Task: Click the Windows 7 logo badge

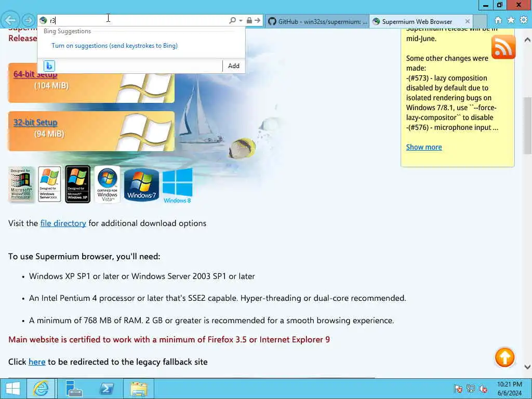Action: [x=141, y=185]
